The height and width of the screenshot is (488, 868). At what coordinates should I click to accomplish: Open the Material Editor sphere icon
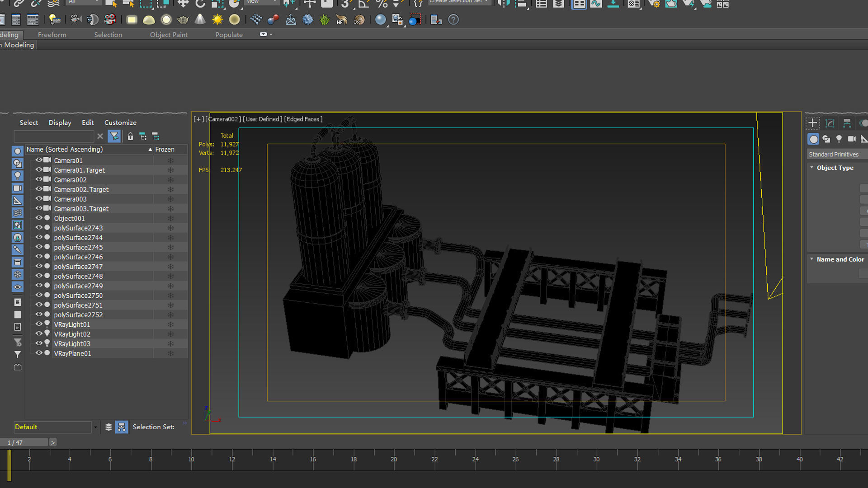381,20
